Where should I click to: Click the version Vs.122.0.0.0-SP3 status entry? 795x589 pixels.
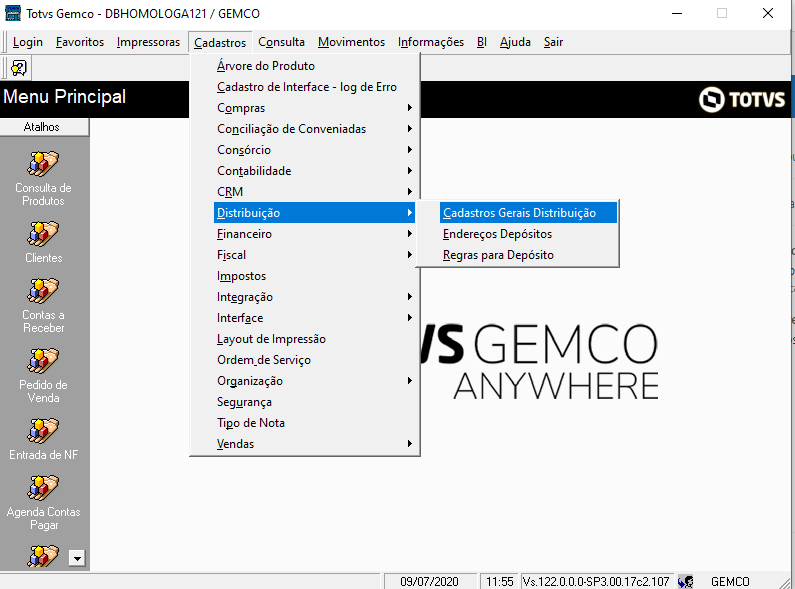pyautogui.click(x=596, y=581)
